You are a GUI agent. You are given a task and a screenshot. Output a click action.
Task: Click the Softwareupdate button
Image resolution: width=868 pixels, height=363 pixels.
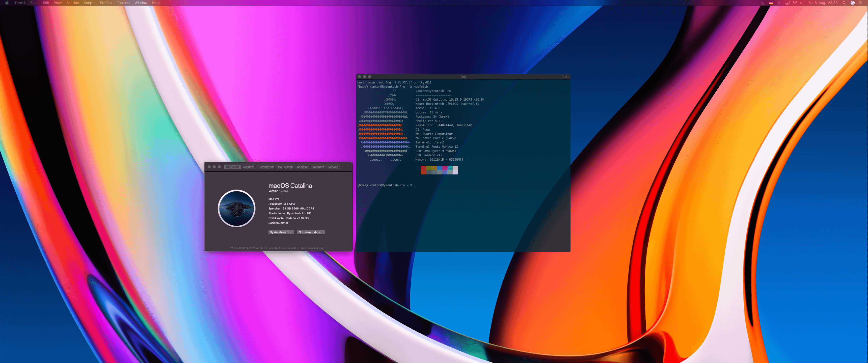point(311,232)
